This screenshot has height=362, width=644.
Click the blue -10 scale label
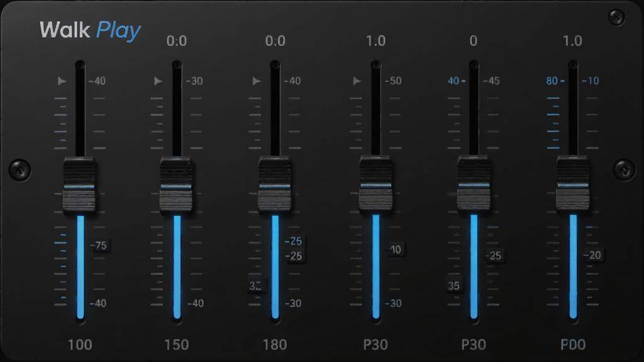tap(591, 81)
